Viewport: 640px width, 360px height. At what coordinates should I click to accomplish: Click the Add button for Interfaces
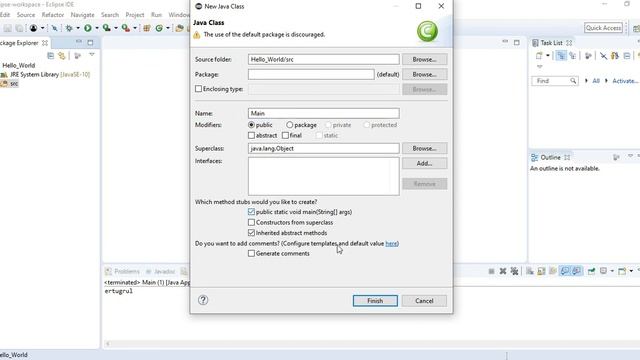point(424,163)
